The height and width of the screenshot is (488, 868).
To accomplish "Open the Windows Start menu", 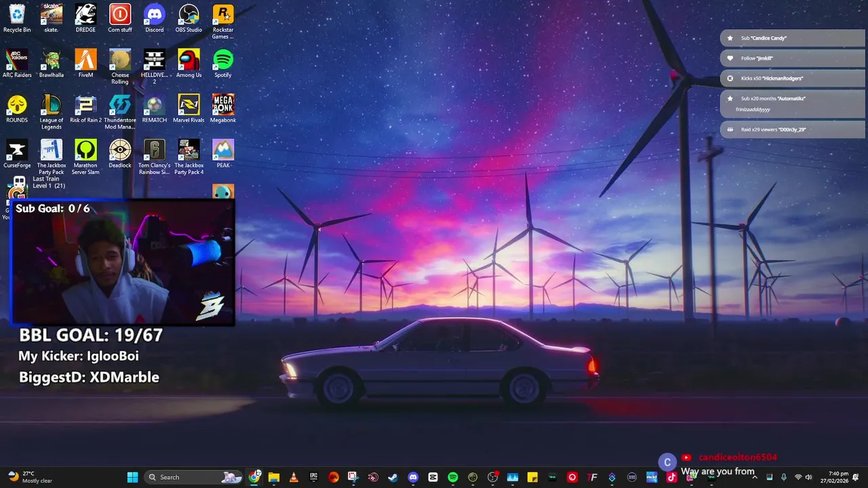I will tap(132, 477).
